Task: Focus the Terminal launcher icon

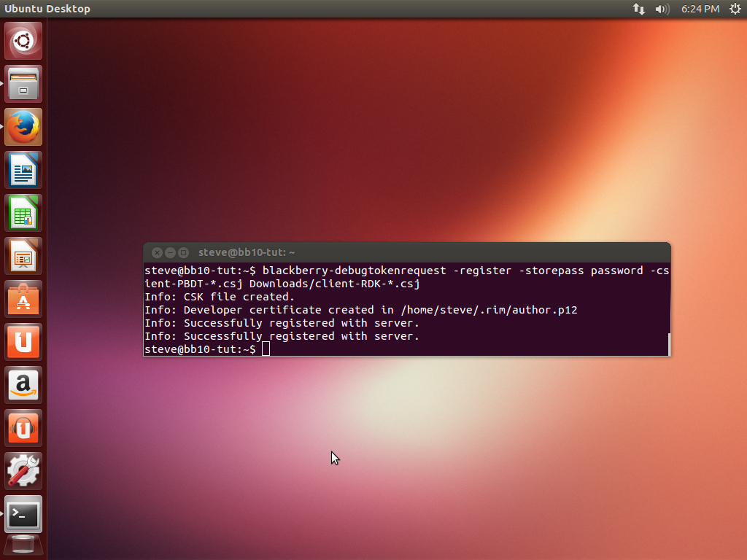Action: pyautogui.click(x=23, y=514)
